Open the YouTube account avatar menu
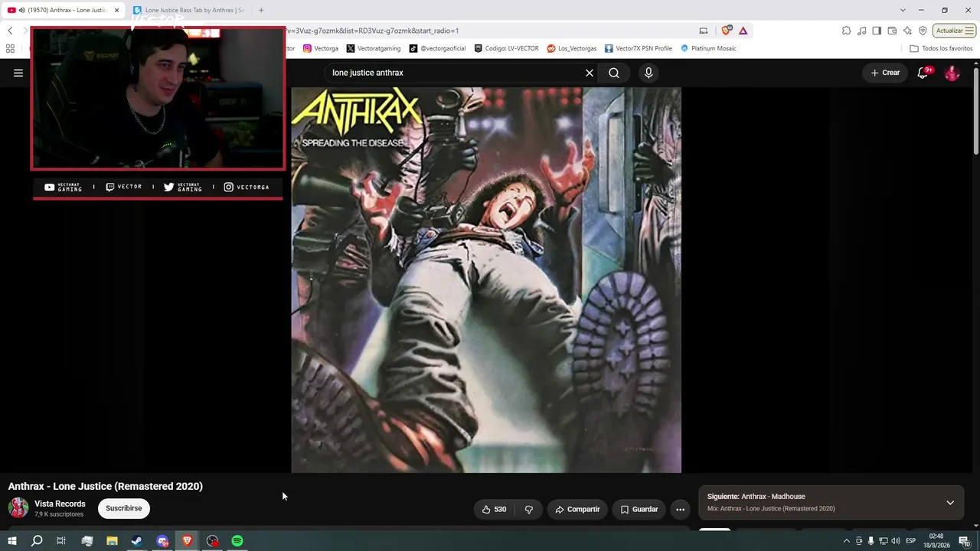Image resolution: width=980 pixels, height=551 pixels. (x=952, y=73)
